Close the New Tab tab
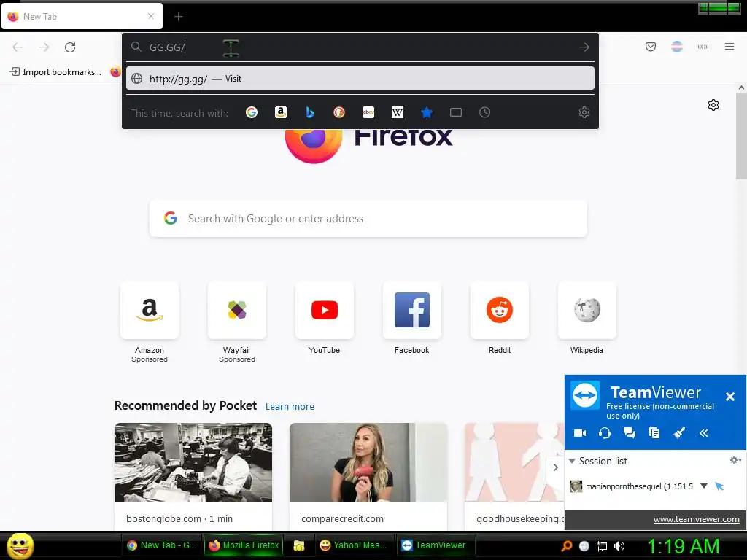The height and width of the screenshot is (560, 747). (x=151, y=16)
